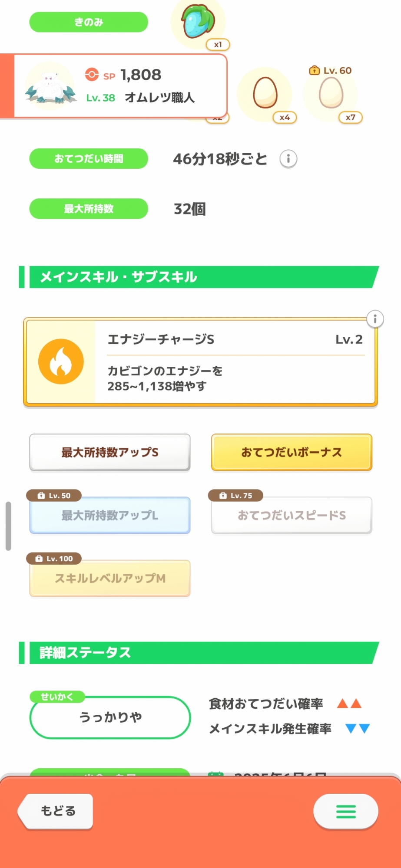Tap the うっかりや nature box
Image resolution: width=401 pixels, height=868 pixels.
(x=110, y=717)
